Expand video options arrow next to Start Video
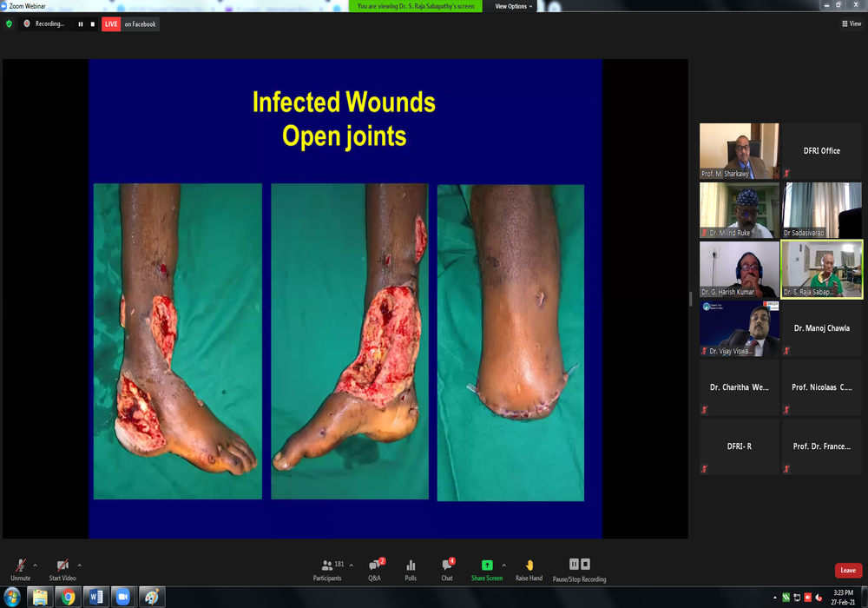This screenshot has height=608, width=868. tap(80, 565)
